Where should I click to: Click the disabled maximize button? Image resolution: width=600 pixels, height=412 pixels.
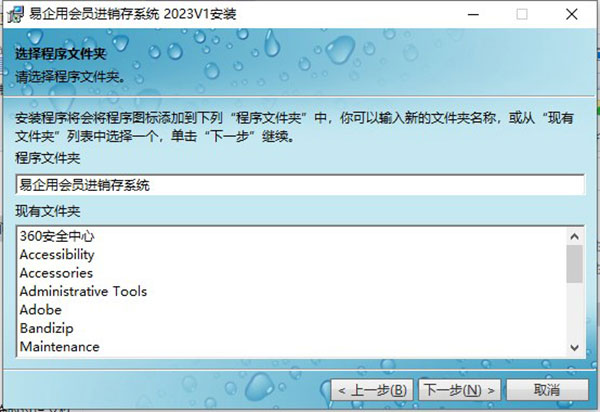[522, 15]
